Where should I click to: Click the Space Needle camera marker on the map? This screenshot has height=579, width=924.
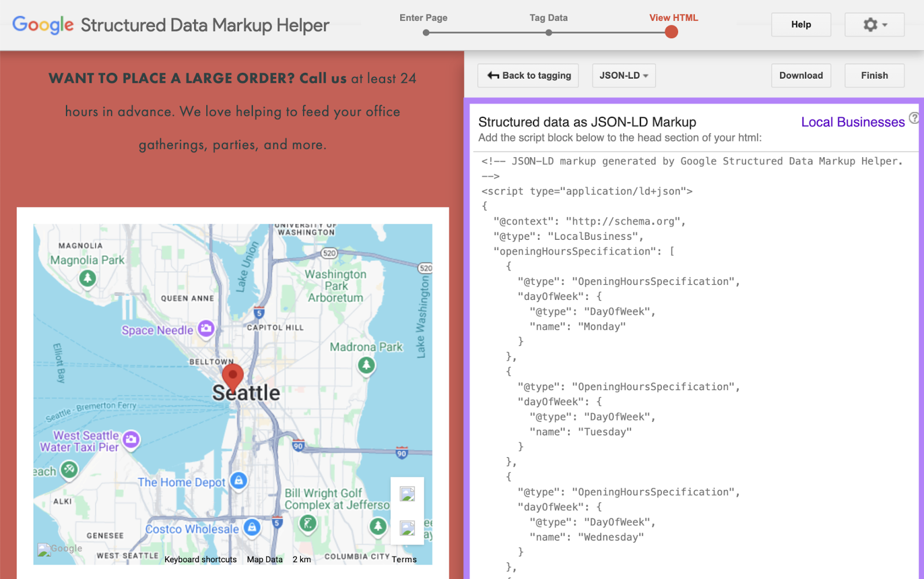pos(206,329)
